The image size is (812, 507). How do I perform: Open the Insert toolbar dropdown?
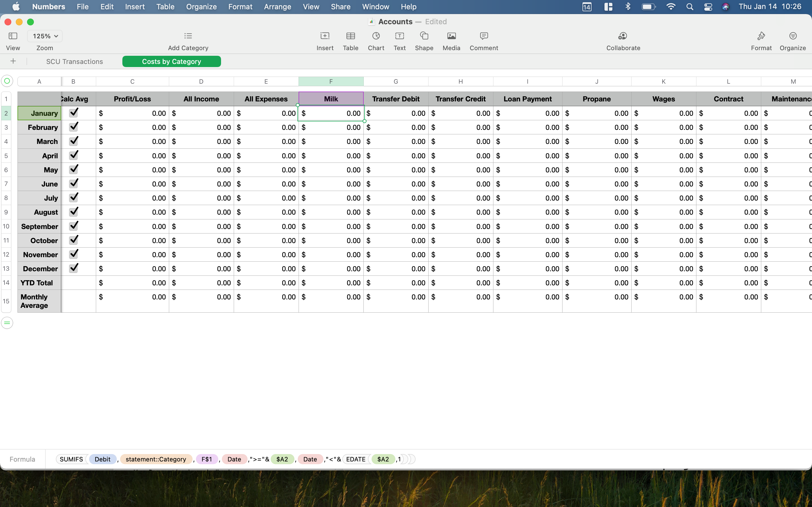coord(325,36)
